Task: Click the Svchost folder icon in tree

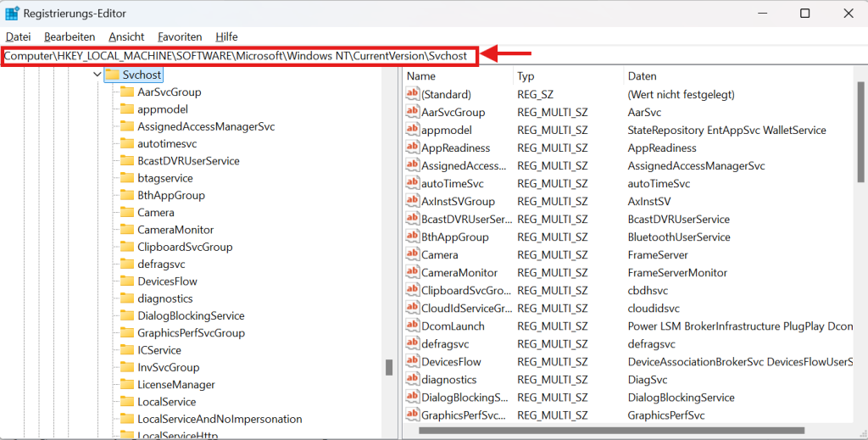Action: click(113, 74)
